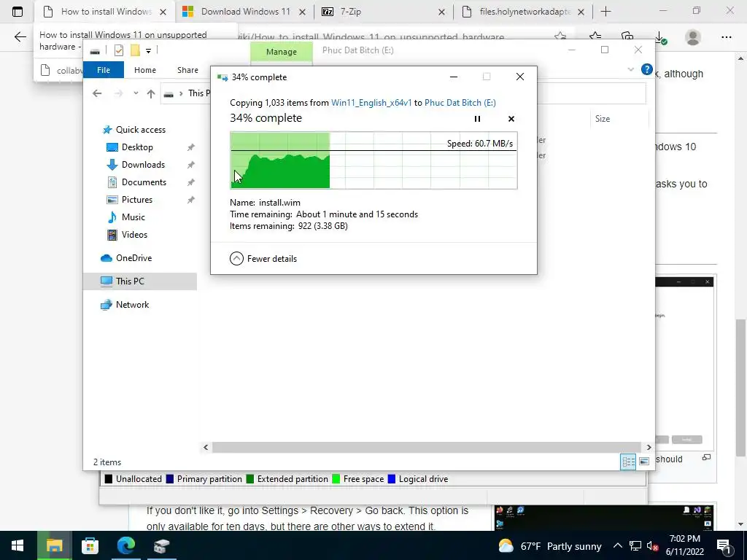
Task: Click the muted volume tray icon
Action: [x=653, y=545]
